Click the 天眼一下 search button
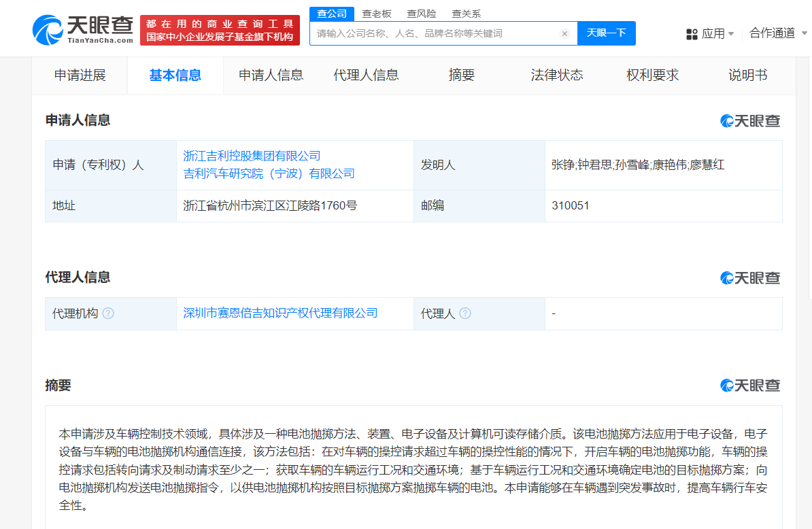 pos(607,33)
